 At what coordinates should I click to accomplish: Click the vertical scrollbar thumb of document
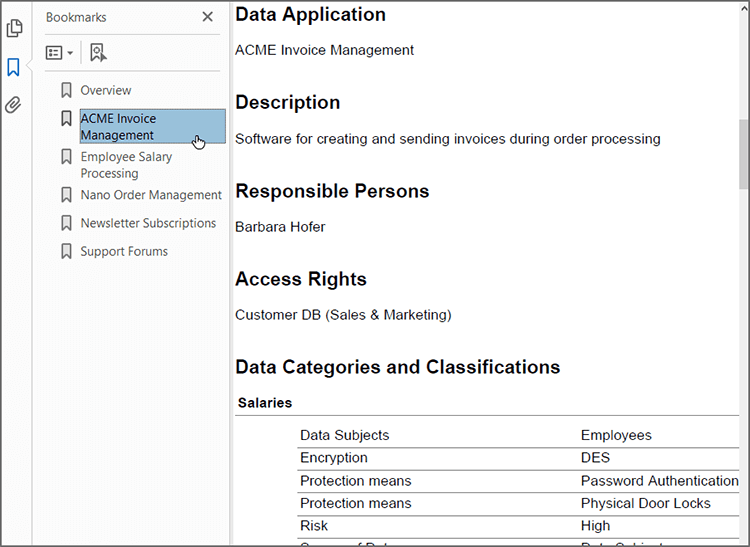(743, 155)
